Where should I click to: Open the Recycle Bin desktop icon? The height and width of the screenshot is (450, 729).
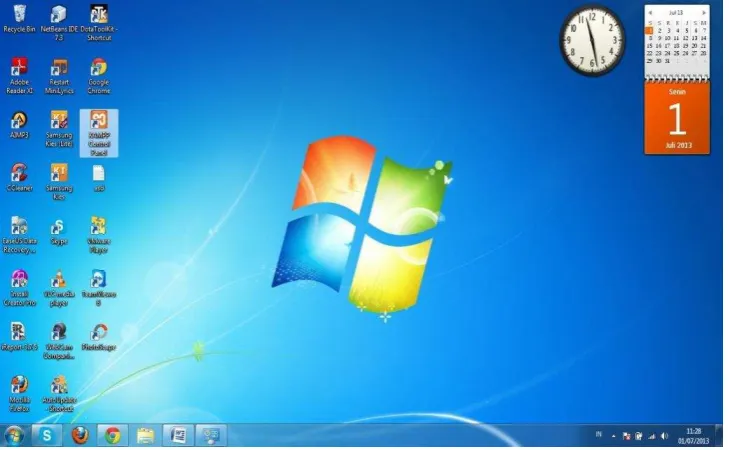[19, 19]
